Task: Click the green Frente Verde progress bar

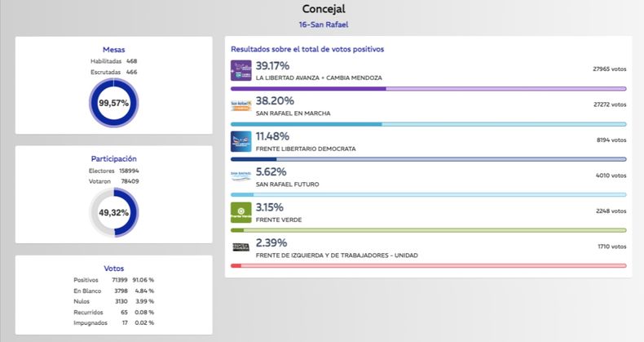Action: click(x=428, y=230)
